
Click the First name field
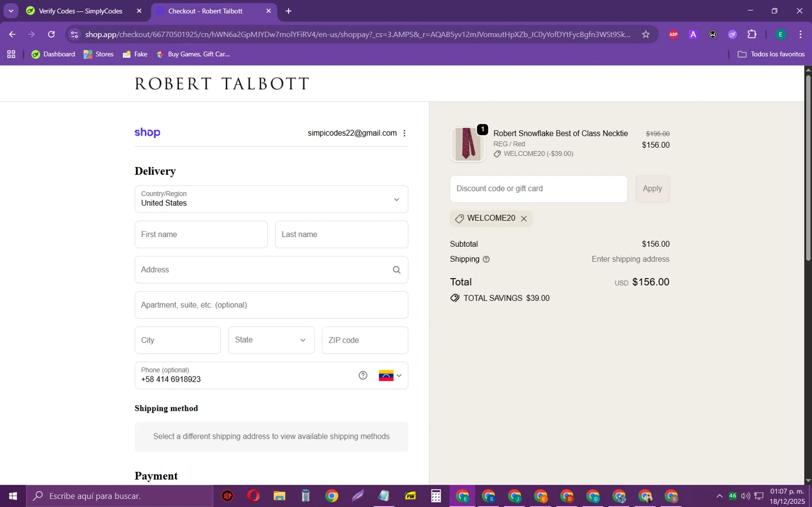click(201, 234)
